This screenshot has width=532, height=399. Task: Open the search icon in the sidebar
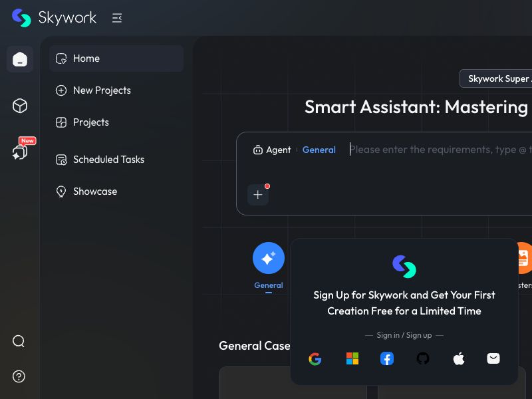(19, 341)
